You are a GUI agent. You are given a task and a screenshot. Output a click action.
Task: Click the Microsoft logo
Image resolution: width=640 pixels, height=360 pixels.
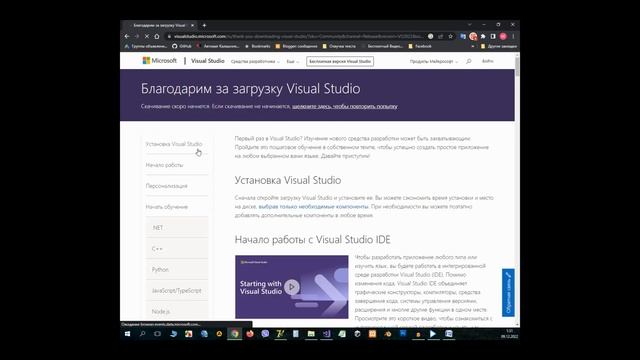coord(159,61)
